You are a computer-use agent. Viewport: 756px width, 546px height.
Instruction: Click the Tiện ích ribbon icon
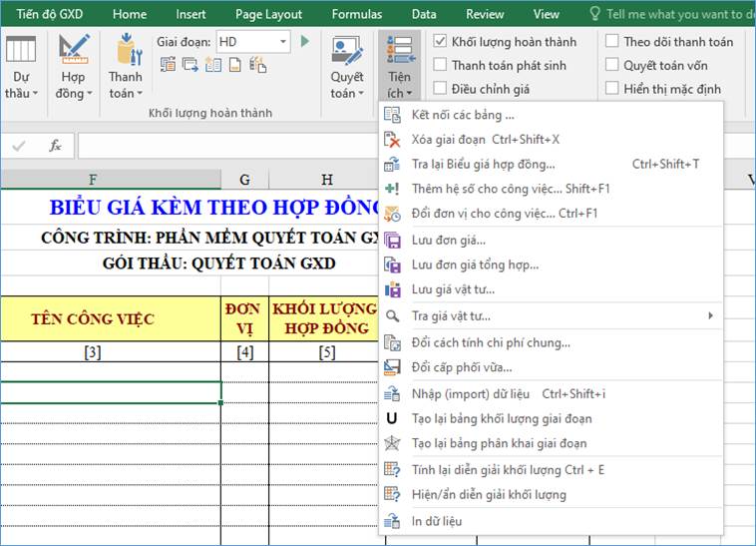pos(400,52)
